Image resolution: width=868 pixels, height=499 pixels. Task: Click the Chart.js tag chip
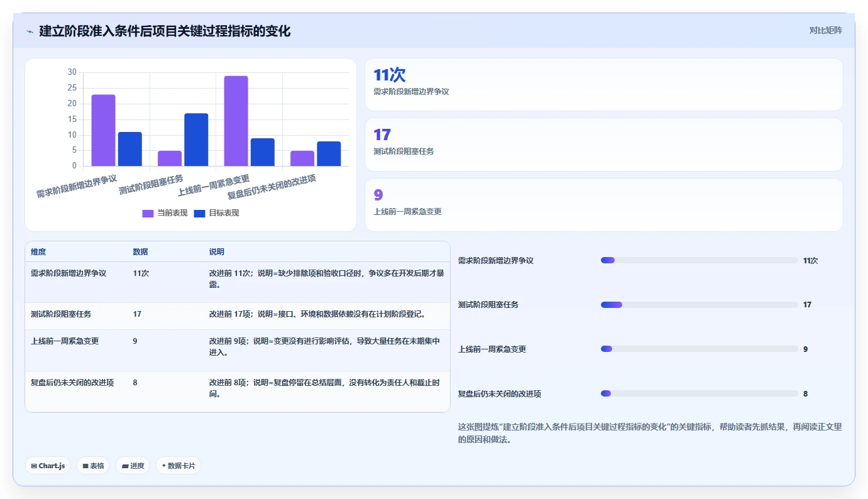(48, 466)
